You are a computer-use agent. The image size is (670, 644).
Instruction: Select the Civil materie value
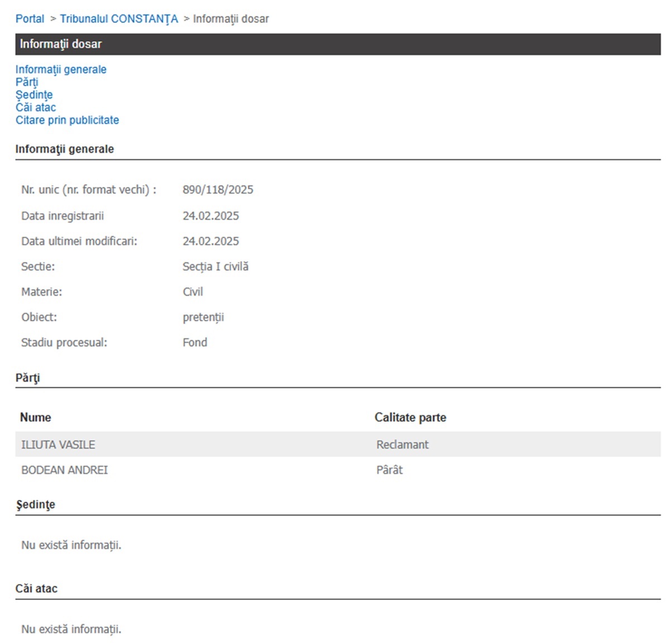(193, 292)
